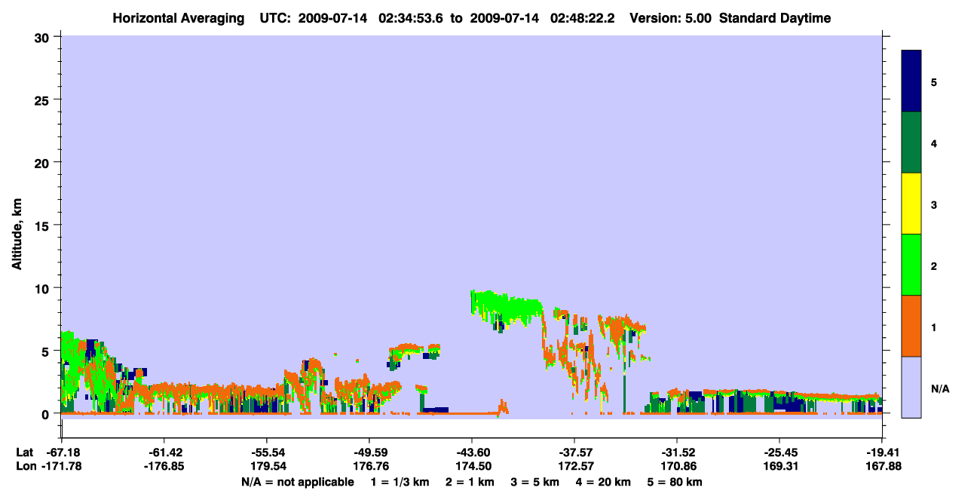Click the longitude value -176.85
The width and height of the screenshot is (980, 503).
(164, 466)
